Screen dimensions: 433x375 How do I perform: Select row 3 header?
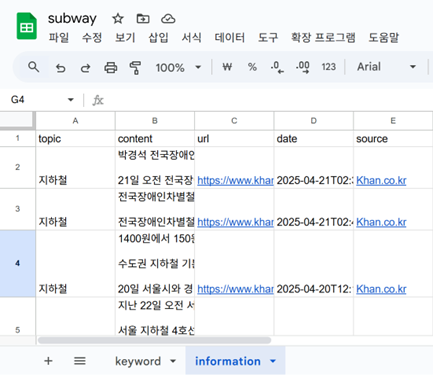pyautogui.click(x=17, y=209)
